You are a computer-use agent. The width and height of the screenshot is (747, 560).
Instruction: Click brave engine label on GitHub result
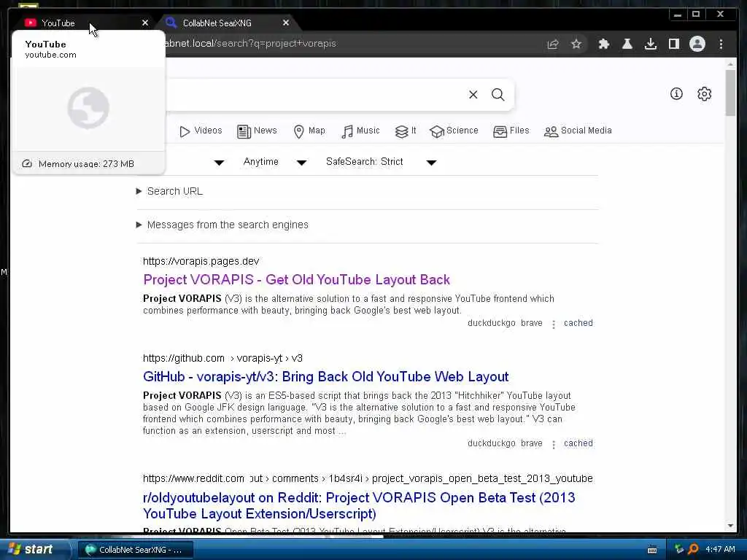pos(532,443)
